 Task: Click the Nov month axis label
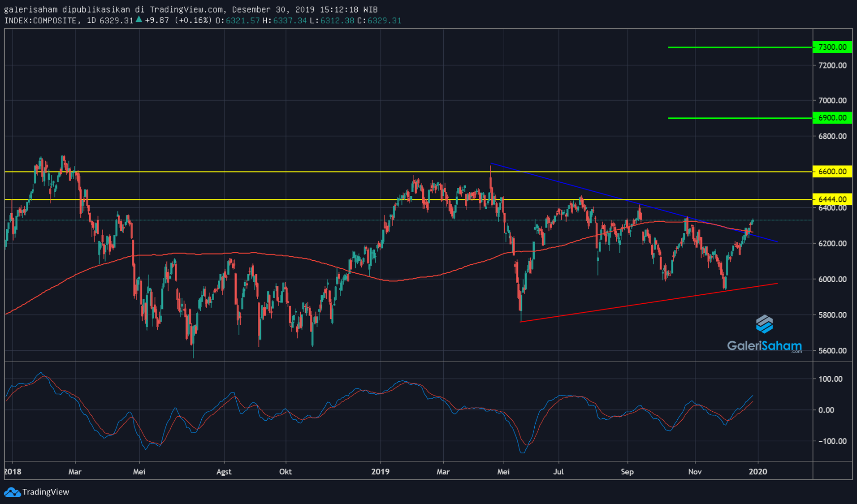(695, 472)
